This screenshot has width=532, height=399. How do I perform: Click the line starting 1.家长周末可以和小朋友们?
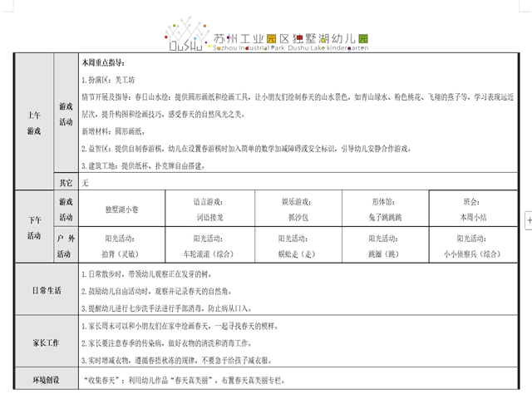[x=180, y=327]
